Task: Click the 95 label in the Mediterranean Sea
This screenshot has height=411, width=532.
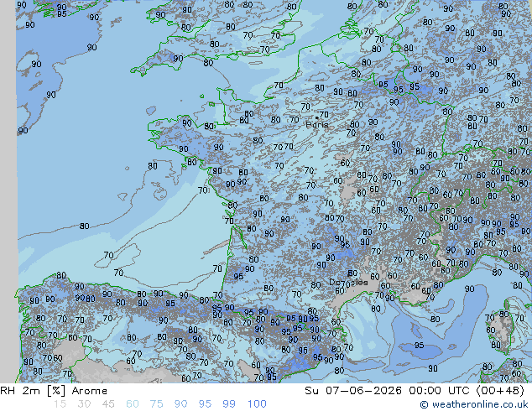Action: [x=419, y=346]
